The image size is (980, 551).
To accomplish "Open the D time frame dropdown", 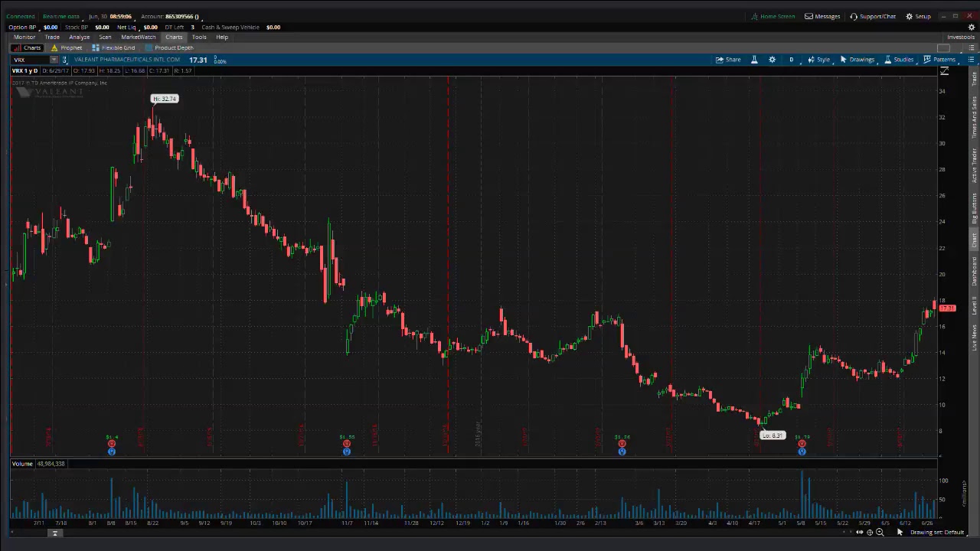I will click(792, 60).
